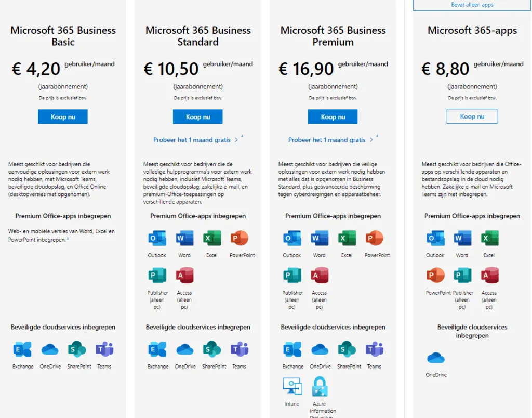Expand chevron next to Business Premium trial

[371, 140]
